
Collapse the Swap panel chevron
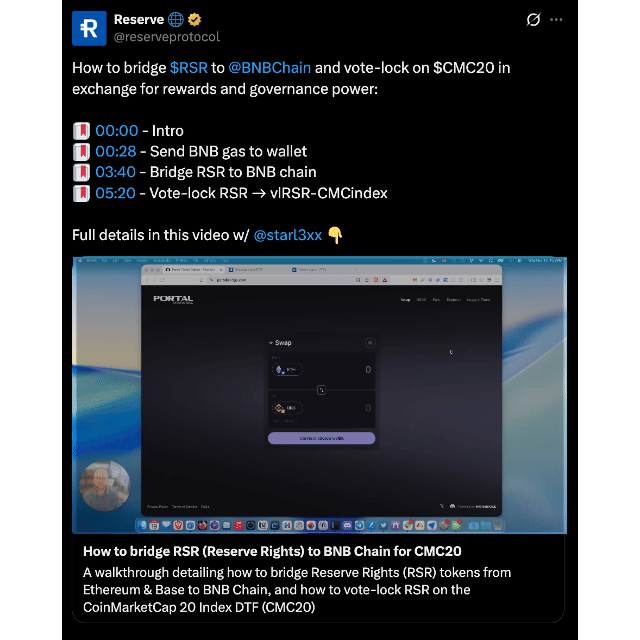(x=271, y=343)
